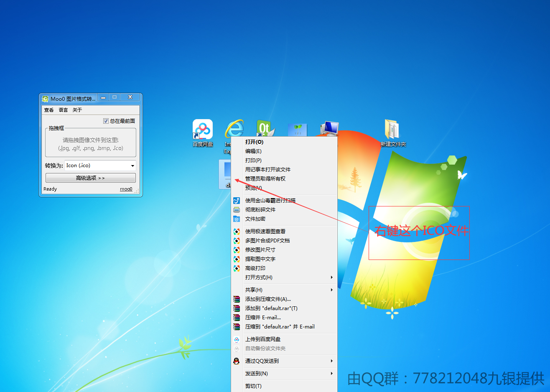
Task: Close the Moo0 图片格式转换 window
Action: [130, 97]
